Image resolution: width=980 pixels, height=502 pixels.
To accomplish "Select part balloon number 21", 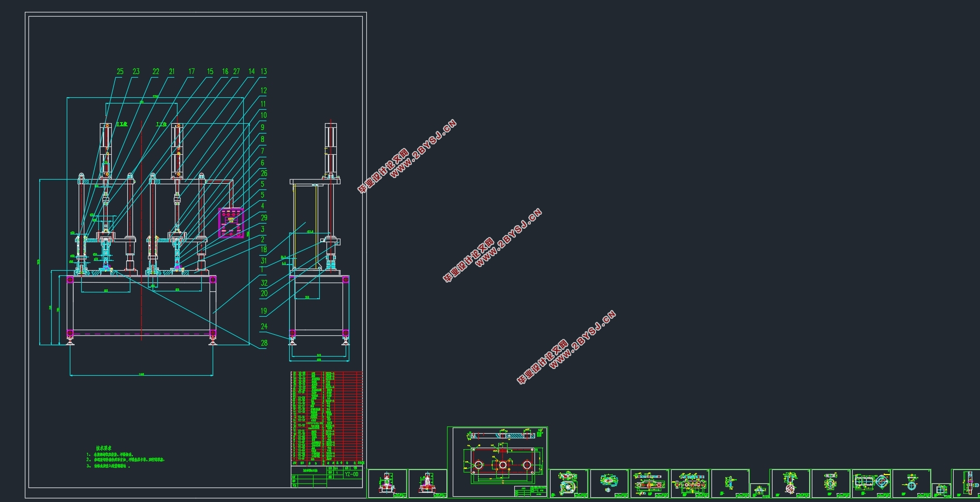I will [x=172, y=71].
